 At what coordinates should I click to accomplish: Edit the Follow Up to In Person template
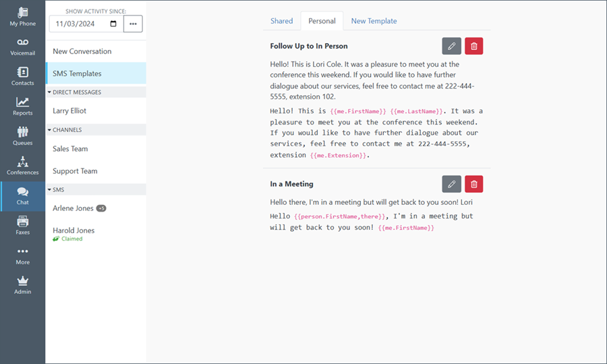point(451,46)
